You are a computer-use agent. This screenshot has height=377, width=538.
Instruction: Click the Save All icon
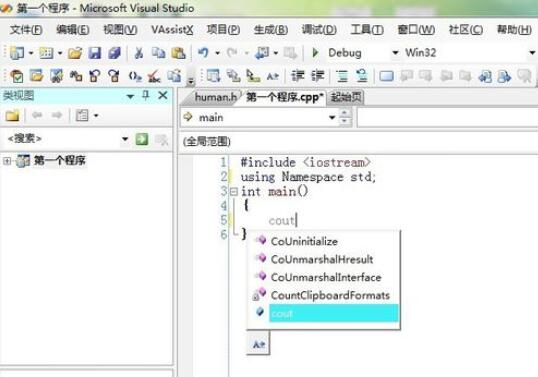click(x=114, y=53)
